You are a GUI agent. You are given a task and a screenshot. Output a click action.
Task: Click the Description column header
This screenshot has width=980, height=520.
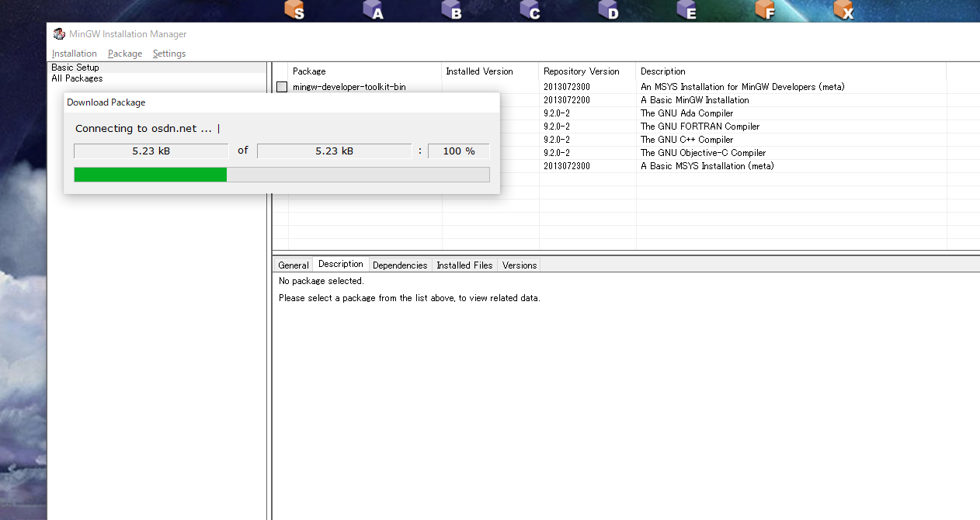pyautogui.click(x=791, y=71)
